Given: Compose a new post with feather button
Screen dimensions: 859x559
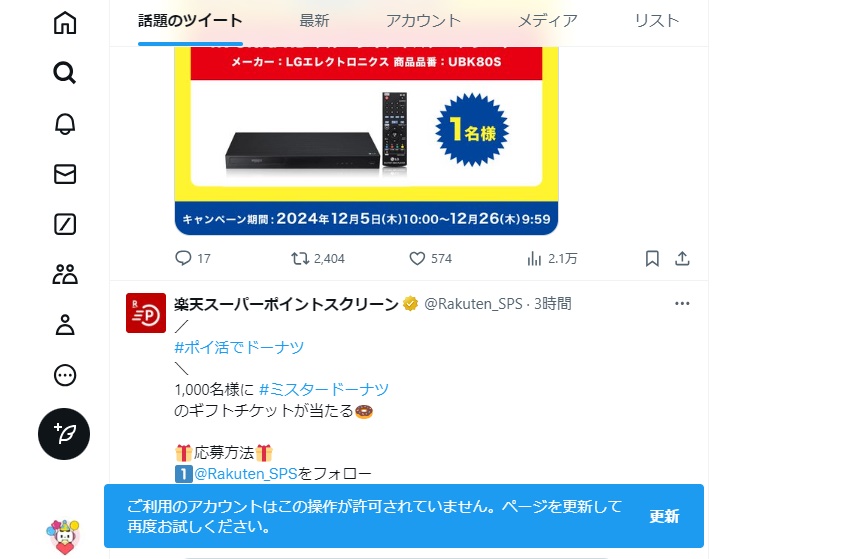Looking at the screenshot, I should coord(64,434).
